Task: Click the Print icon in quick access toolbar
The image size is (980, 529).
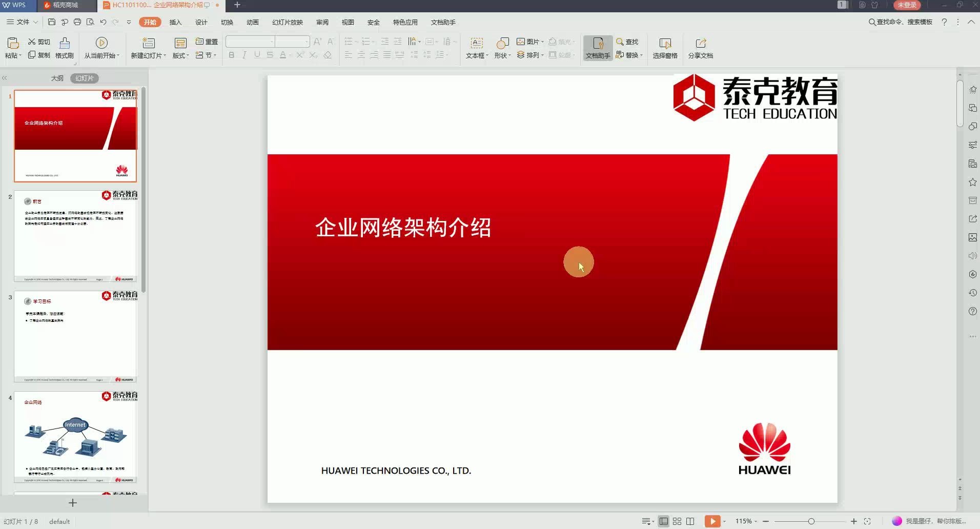Action: 77,22
